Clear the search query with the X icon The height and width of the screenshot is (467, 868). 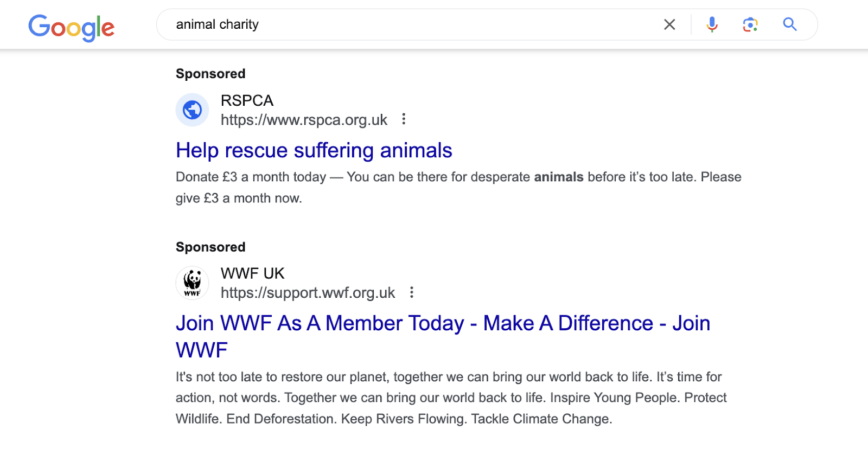(x=669, y=24)
